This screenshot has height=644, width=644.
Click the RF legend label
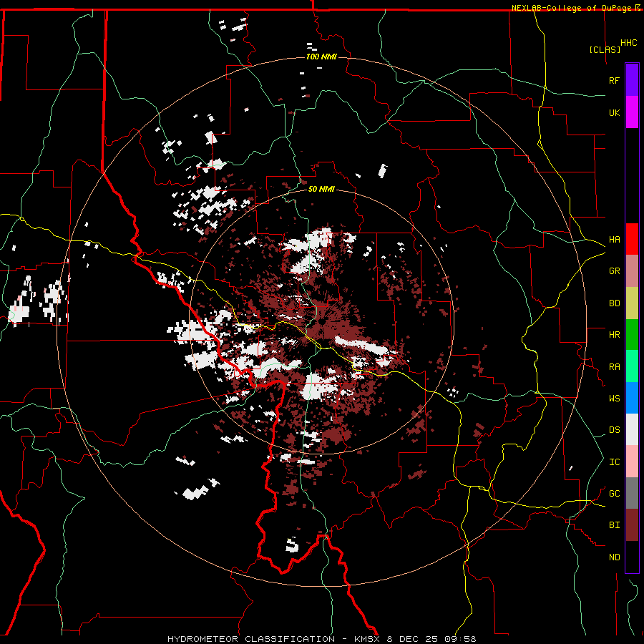[x=614, y=80]
